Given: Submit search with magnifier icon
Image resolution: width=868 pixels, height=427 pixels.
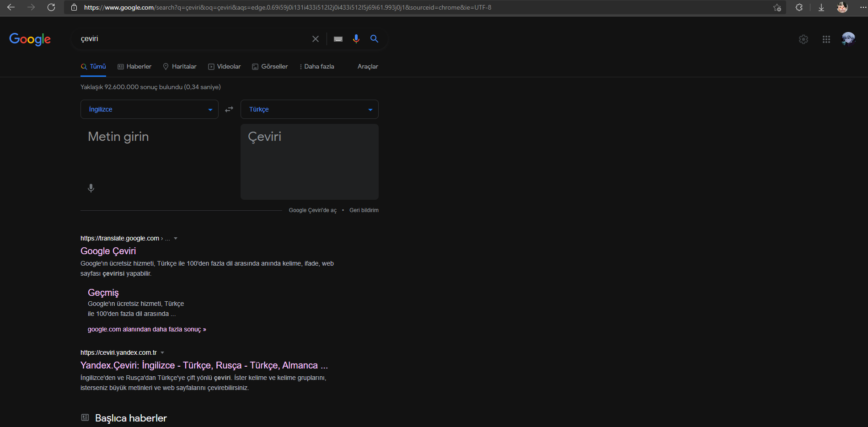Looking at the screenshot, I should (374, 39).
